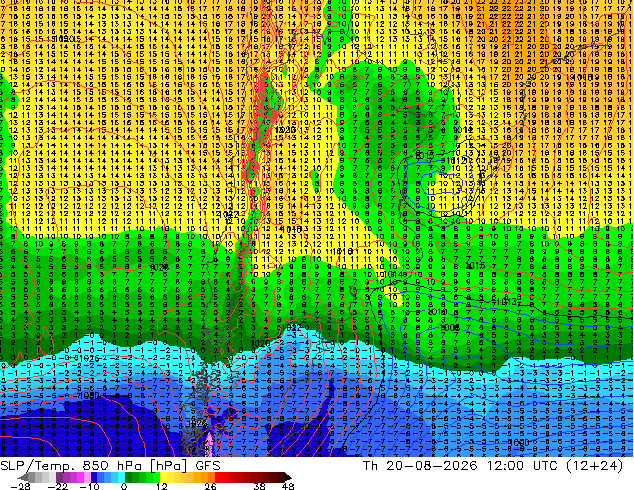Click the left arrow tip of the color legend
634x490 pixels.
pos(23,477)
